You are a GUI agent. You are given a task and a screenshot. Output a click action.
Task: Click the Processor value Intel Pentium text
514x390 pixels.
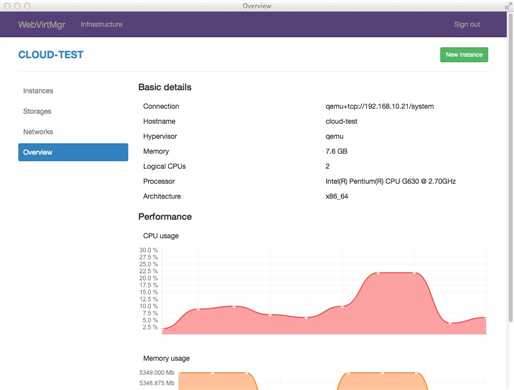coord(390,181)
